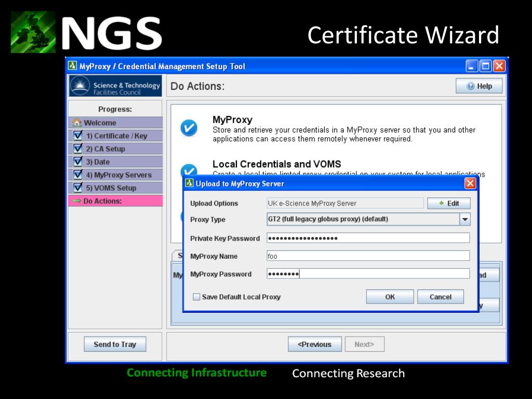The width and height of the screenshot is (532, 399).
Task: Toggle the MyProxy Servers step checkbox
Action: [78, 175]
